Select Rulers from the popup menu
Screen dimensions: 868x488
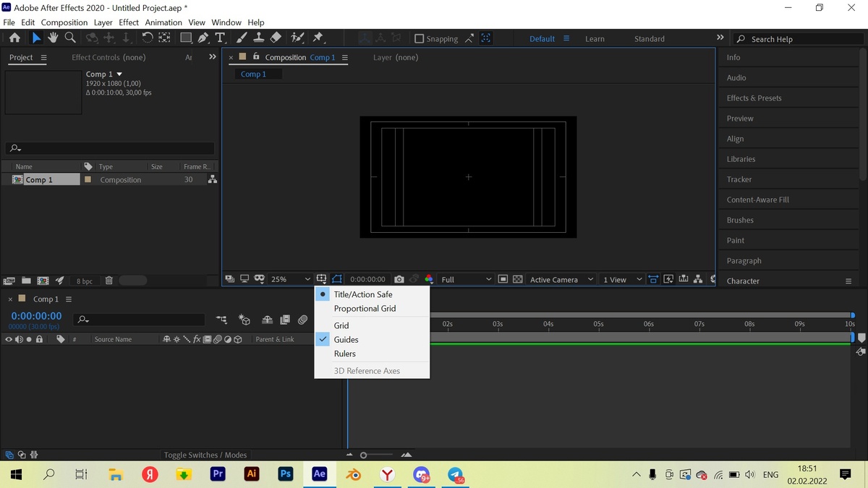[344, 354]
